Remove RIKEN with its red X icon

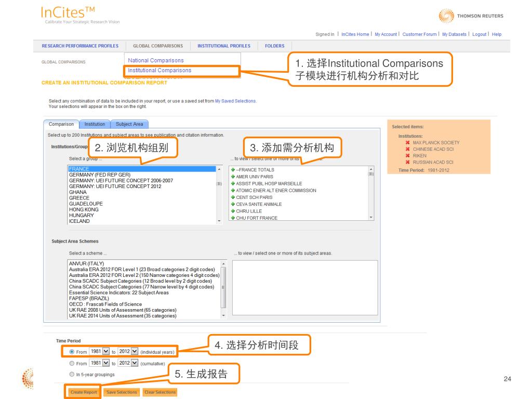click(x=407, y=155)
